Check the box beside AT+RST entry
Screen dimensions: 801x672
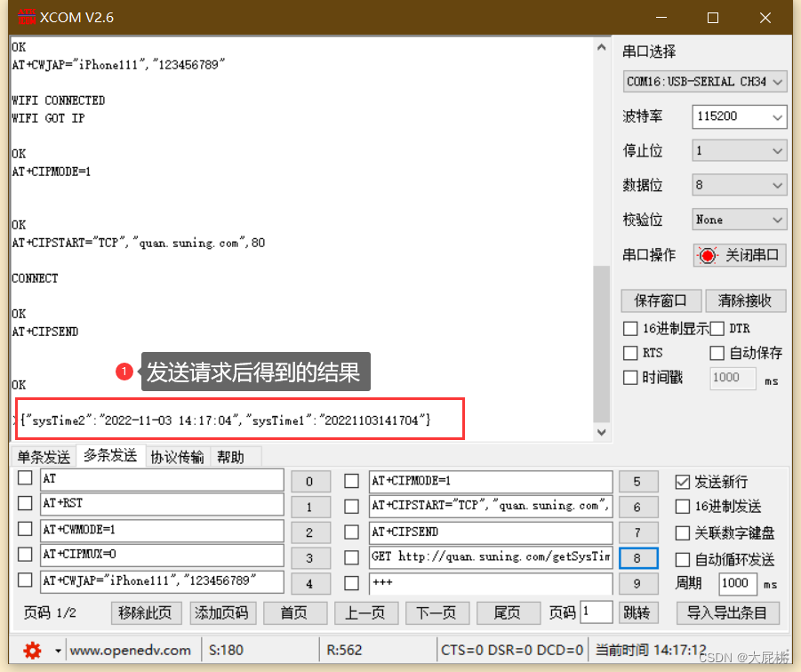click(25, 503)
